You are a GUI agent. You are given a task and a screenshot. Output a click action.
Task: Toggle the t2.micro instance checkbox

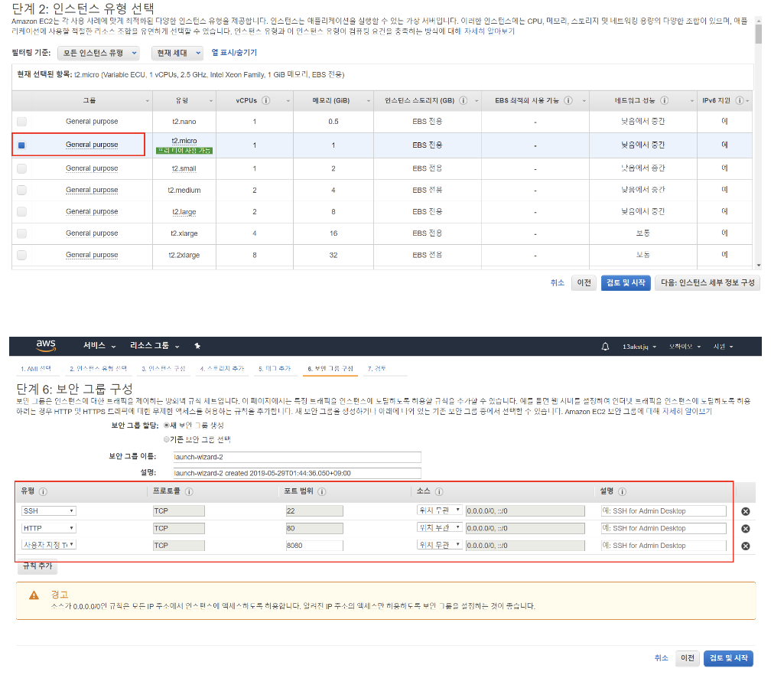point(21,145)
